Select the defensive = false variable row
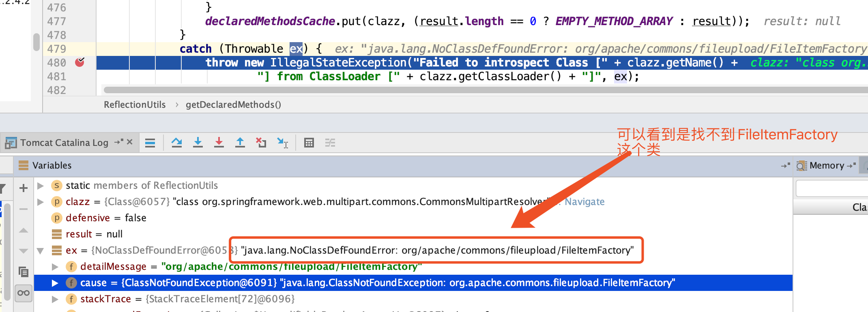The image size is (868, 312). coord(413,218)
